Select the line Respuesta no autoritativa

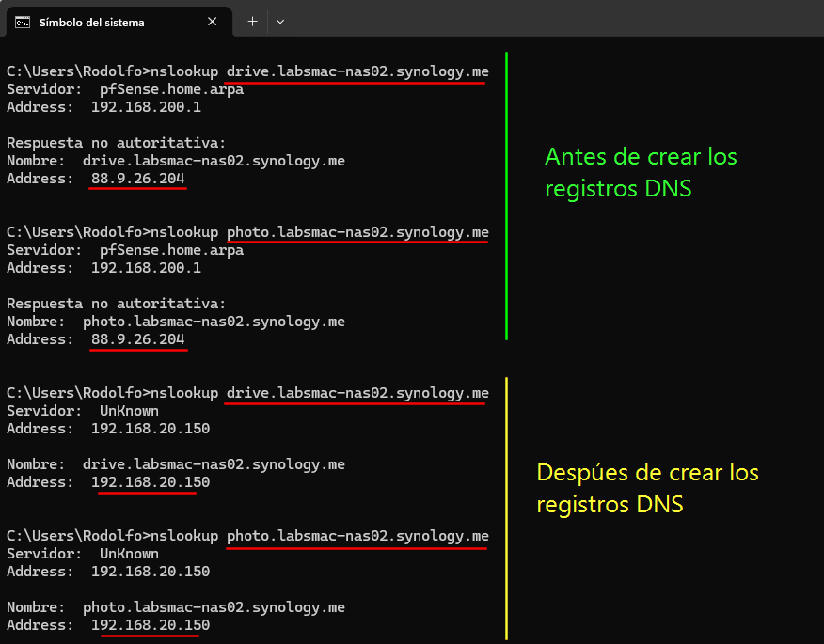[x=118, y=143]
